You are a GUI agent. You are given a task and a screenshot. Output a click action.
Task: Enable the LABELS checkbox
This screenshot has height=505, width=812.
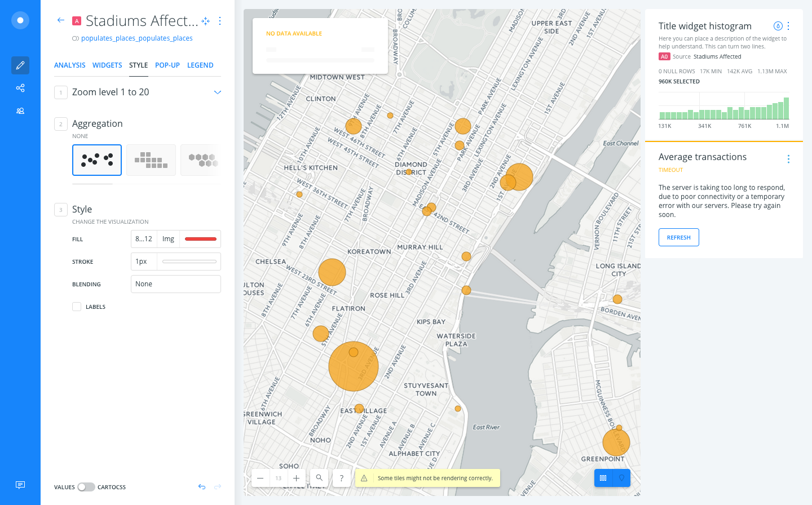(x=77, y=307)
